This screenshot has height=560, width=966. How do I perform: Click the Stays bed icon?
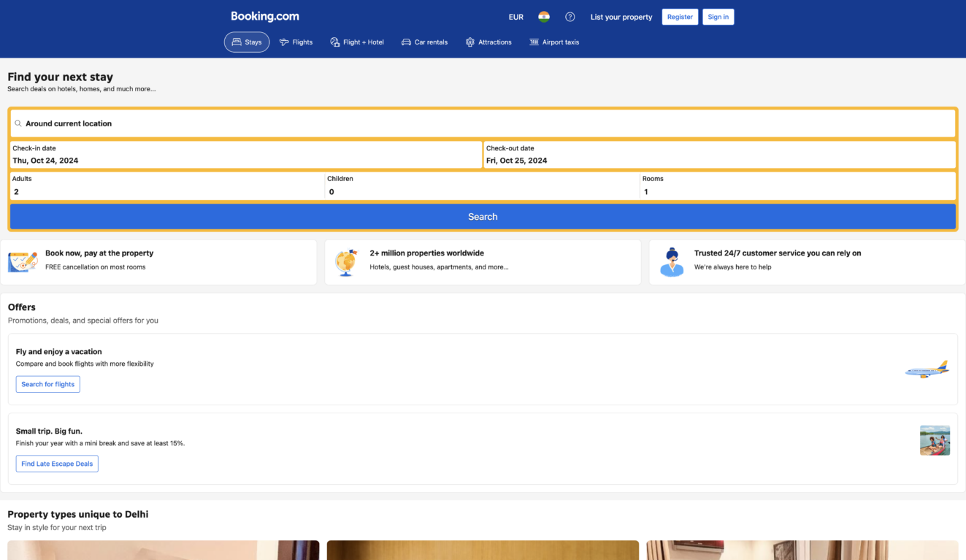[x=235, y=42]
